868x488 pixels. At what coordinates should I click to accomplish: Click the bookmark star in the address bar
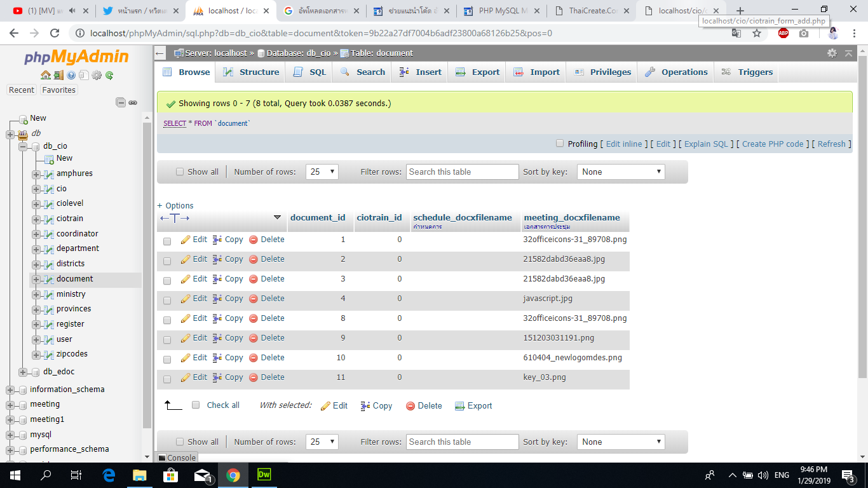(x=757, y=33)
